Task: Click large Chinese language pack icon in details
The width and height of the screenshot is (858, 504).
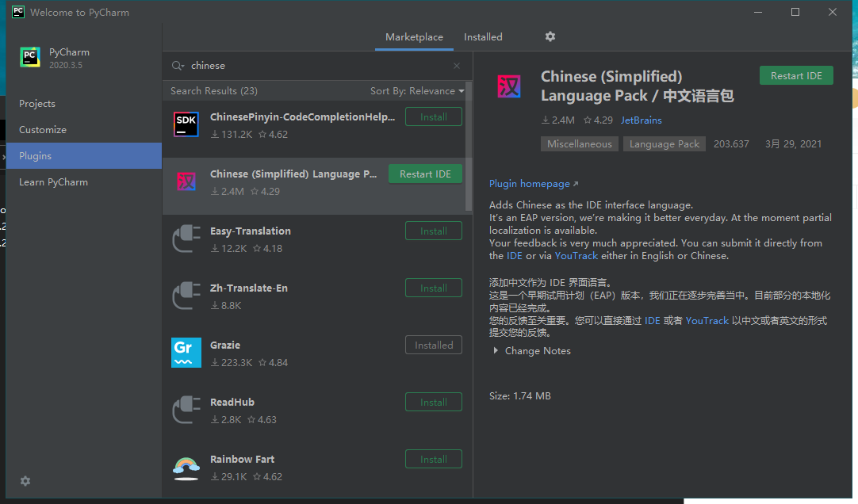Action: (509, 86)
